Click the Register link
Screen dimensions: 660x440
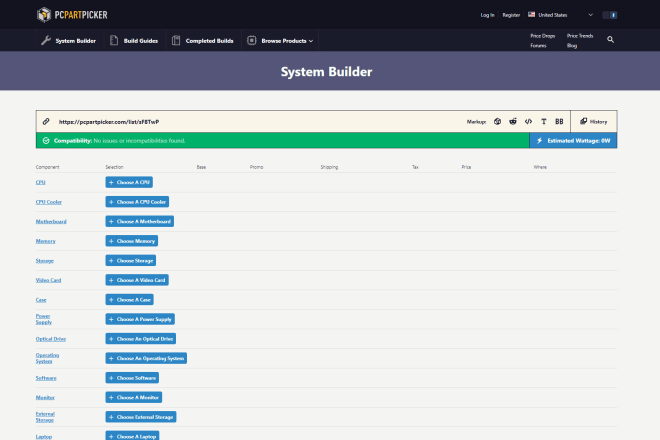[511, 15]
